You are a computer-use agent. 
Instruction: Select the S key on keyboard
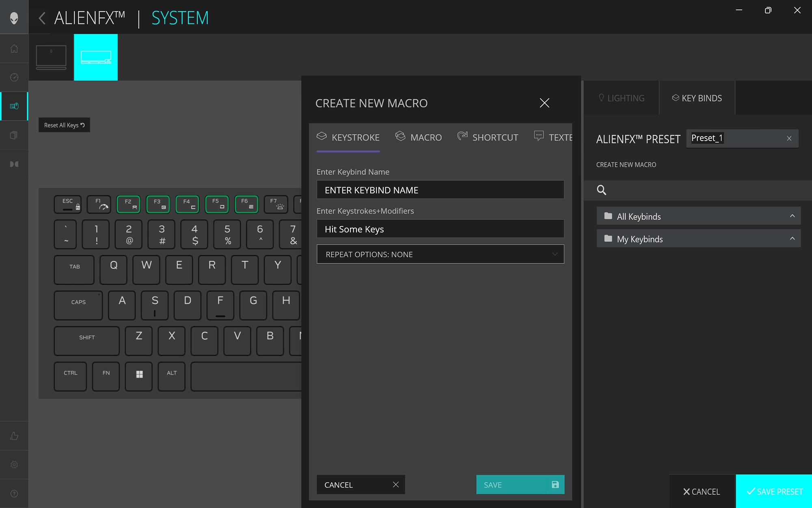point(155,305)
